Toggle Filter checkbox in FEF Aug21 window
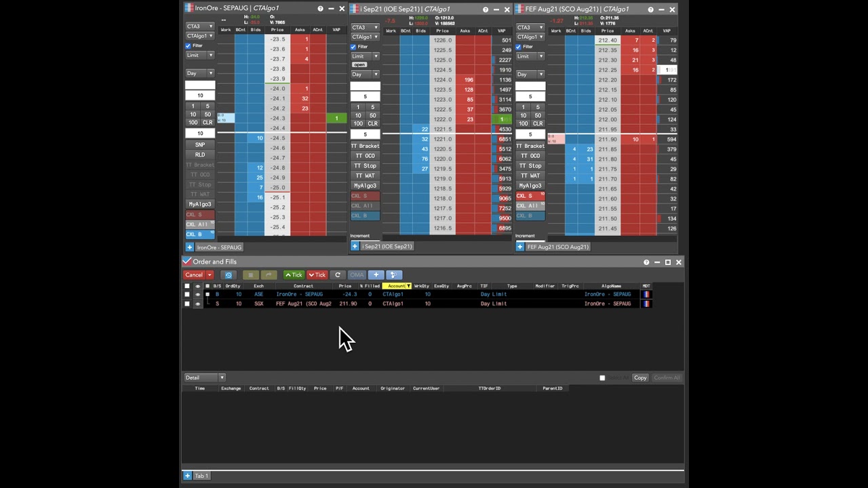This screenshot has width=868, height=488. [519, 47]
